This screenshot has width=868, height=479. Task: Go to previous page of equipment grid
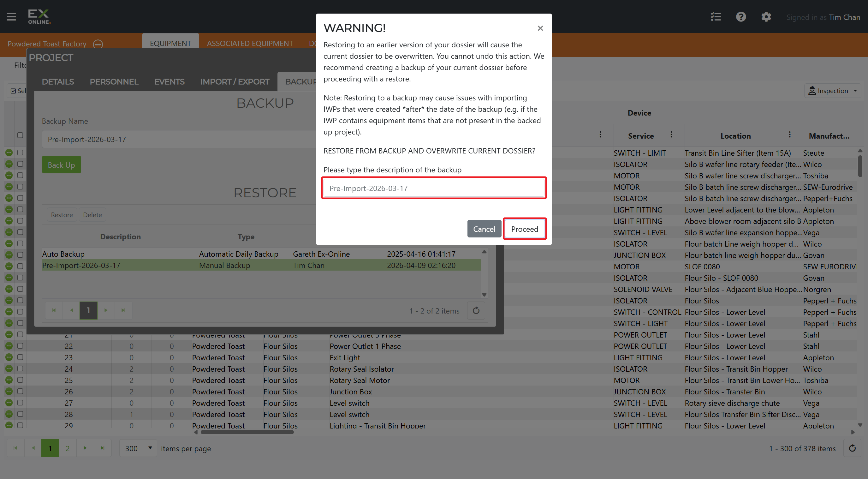tap(33, 448)
